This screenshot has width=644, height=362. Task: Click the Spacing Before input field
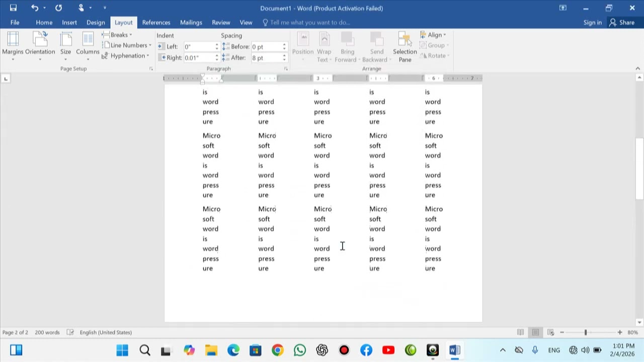pyautogui.click(x=266, y=46)
